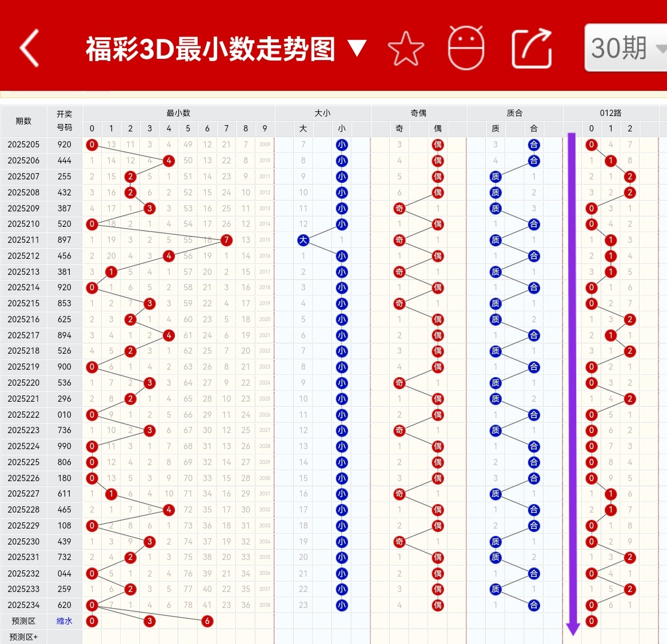The width and height of the screenshot is (667, 644).
Task: Click the 开奖号码 column header
Action: 64,121
